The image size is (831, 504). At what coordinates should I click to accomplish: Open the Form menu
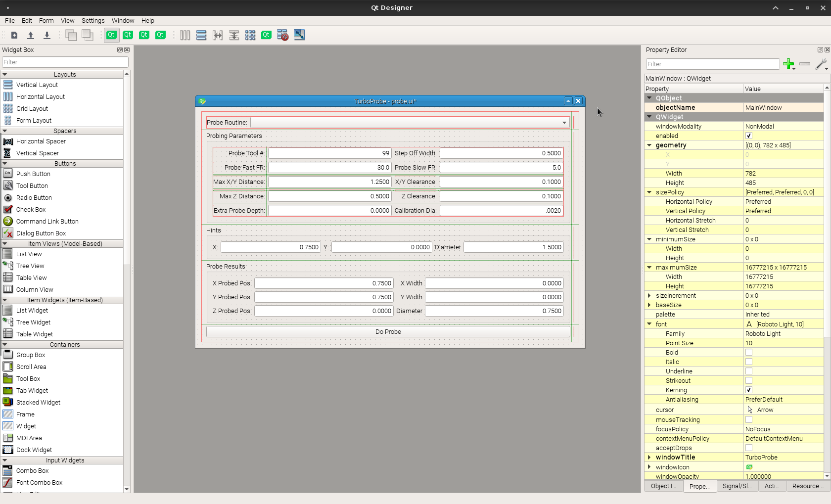[x=46, y=21]
